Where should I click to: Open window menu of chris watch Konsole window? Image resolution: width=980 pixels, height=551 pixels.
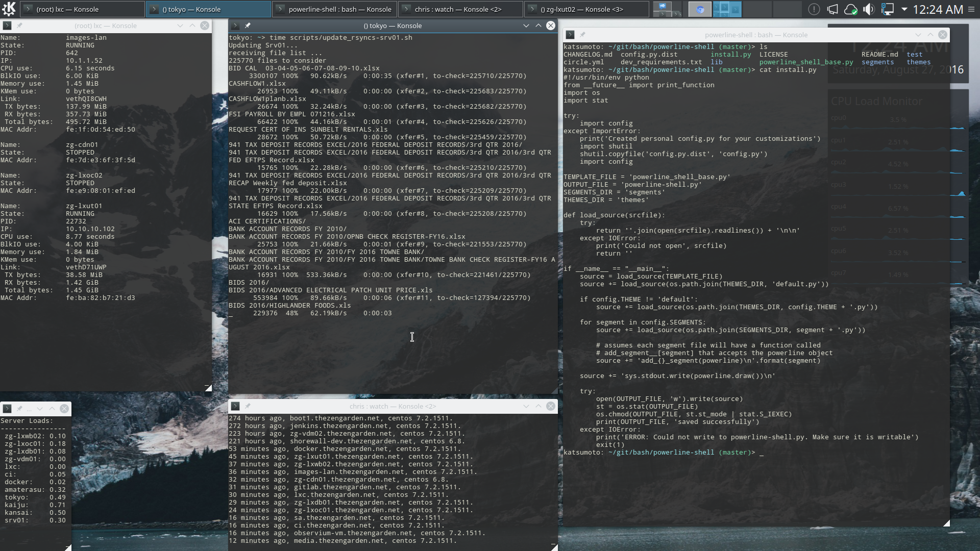click(235, 406)
